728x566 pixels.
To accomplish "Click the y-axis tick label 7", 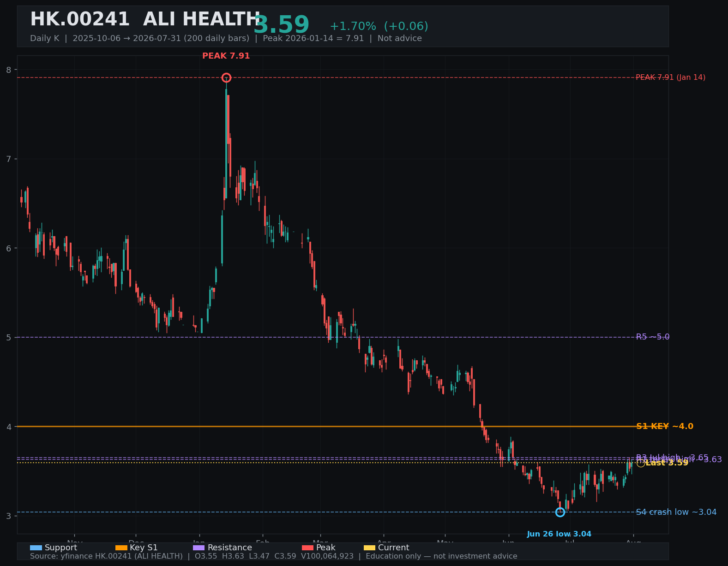I will pyautogui.click(x=9, y=159).
